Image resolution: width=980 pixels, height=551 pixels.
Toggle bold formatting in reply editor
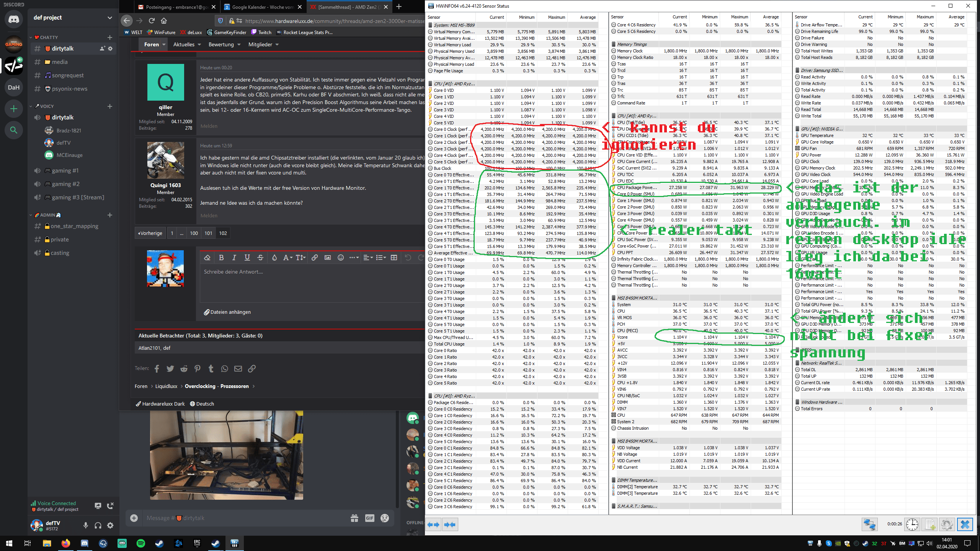pyautogui.click(x=221, y=258)
